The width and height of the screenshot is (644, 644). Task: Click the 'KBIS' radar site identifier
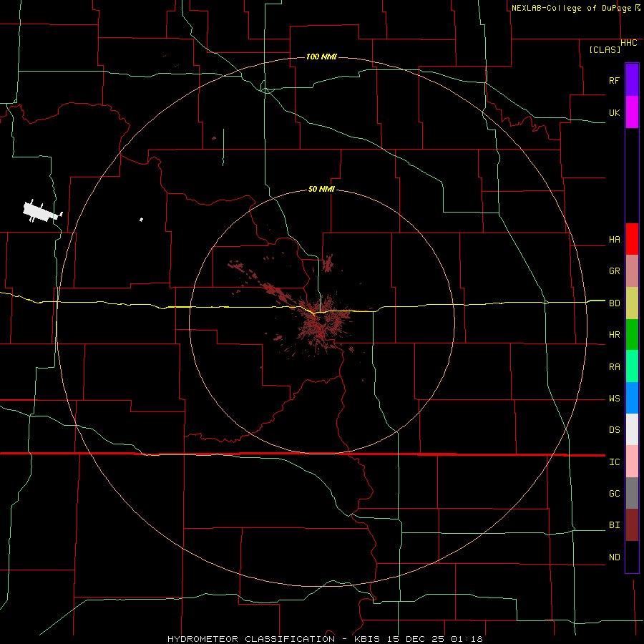(368, 639)
